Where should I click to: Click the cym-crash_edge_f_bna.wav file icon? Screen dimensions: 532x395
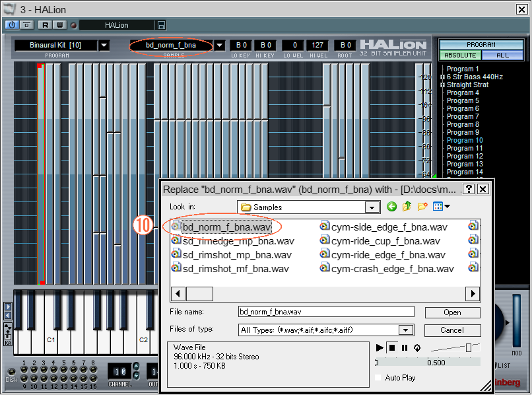pyautogui.click(x=325, y=268)
